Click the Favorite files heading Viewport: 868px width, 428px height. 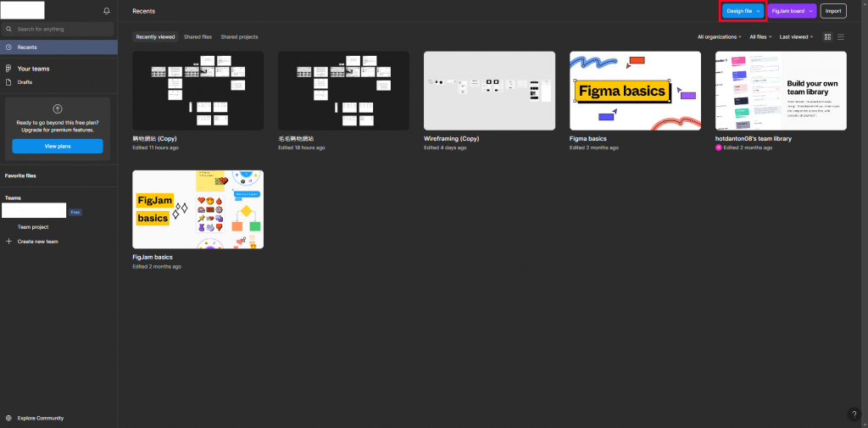20,175
